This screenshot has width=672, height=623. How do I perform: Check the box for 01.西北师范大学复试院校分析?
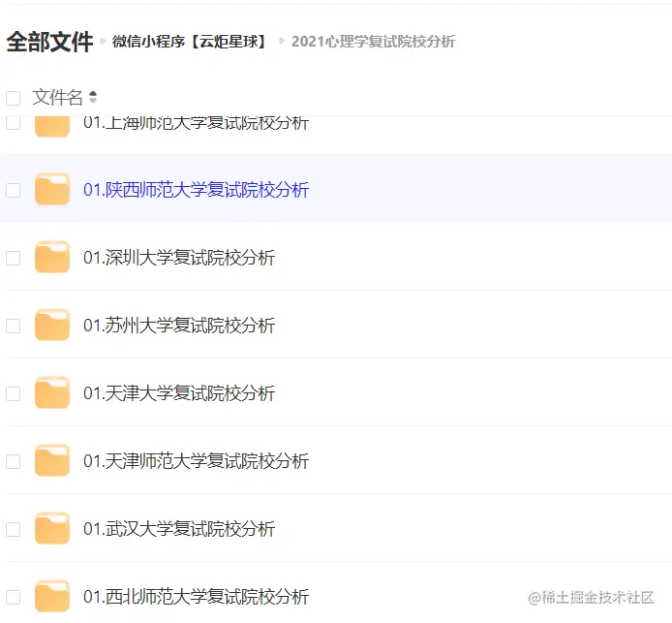[x=14, y=597]
